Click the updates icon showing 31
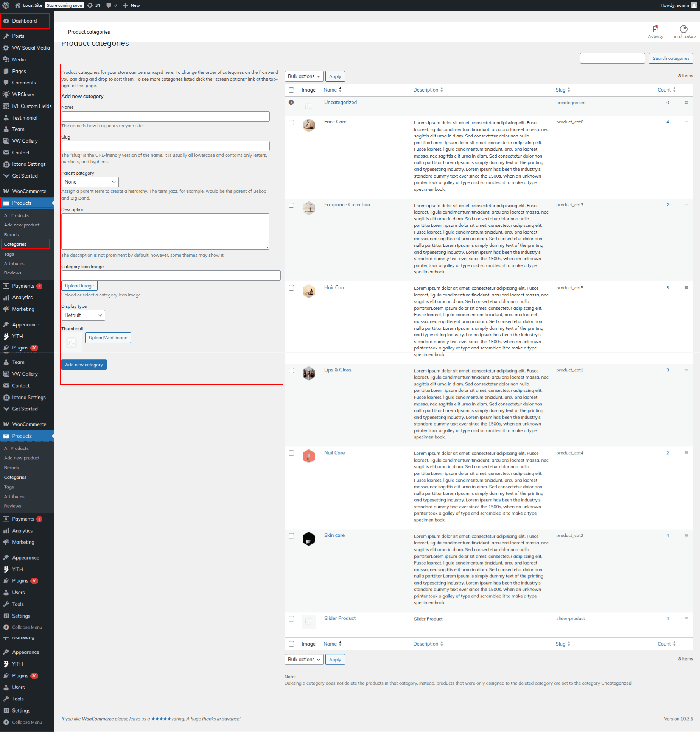 click(x=90, y=5)
